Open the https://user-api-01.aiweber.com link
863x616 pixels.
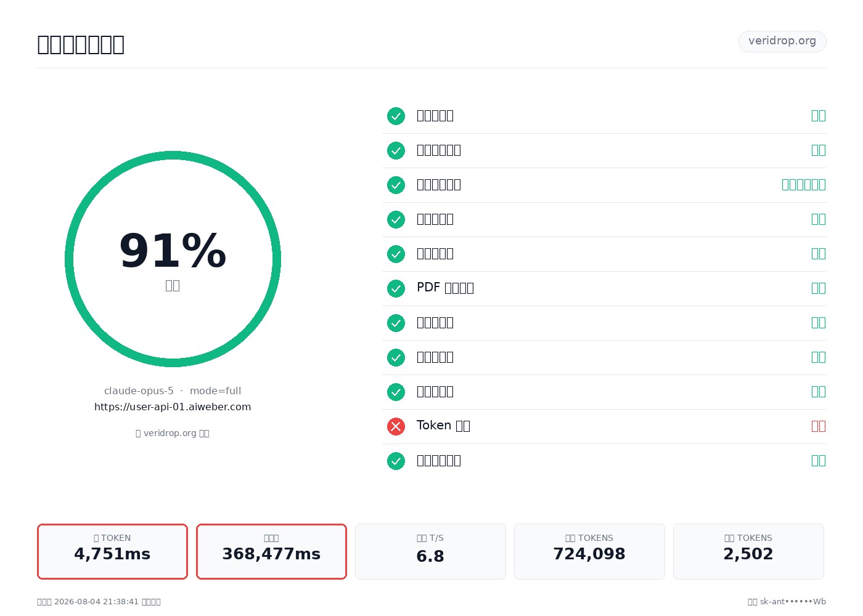coord(173,407)
